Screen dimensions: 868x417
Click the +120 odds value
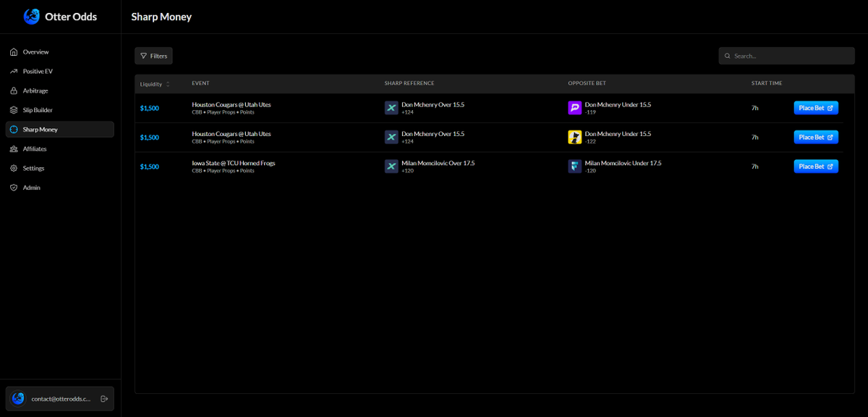tap(407, 170)
